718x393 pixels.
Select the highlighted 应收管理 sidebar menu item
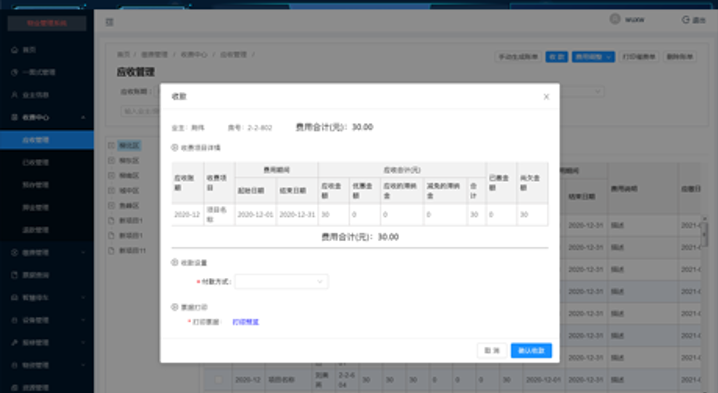click(x=47, y=140)
